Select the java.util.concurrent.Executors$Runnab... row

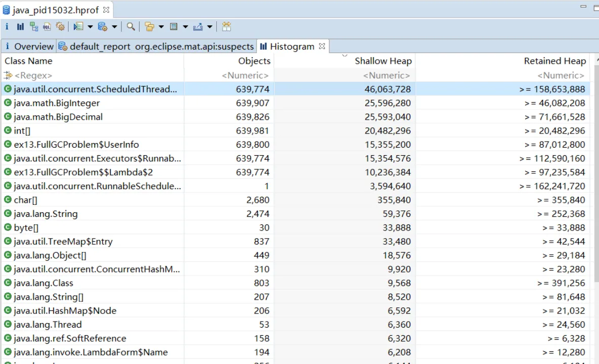tap(295, 158)
